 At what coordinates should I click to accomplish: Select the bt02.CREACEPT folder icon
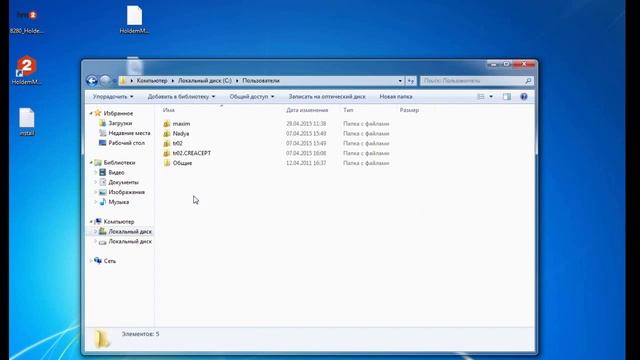[x=167, y=153]
